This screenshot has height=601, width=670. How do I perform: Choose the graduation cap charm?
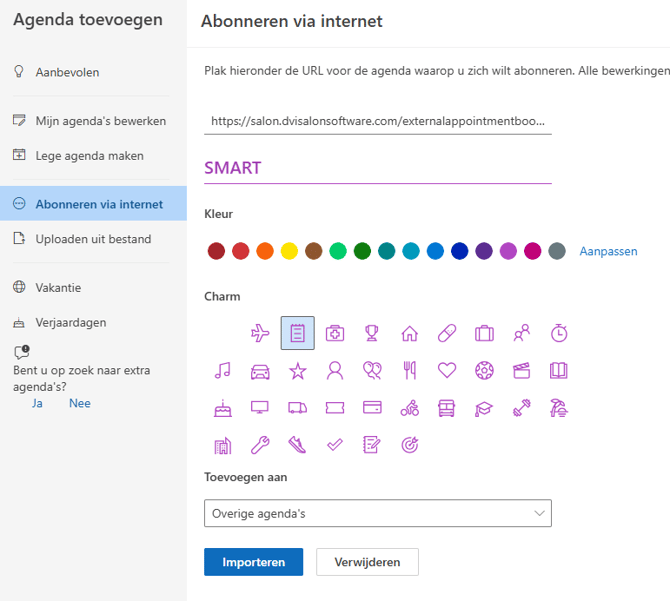pos(484,407)
